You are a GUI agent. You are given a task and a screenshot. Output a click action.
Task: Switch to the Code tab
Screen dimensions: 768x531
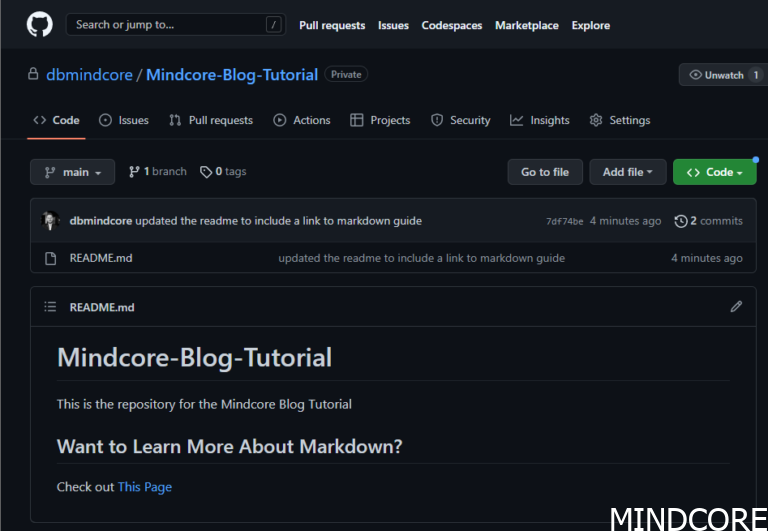coord(56,120)
